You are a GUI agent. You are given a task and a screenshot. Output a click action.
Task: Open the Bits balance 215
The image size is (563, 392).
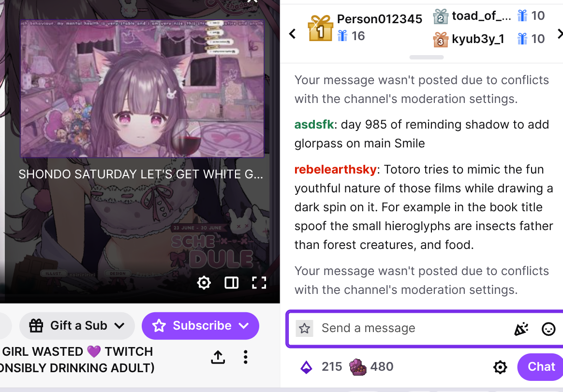[x=321, y=367]
